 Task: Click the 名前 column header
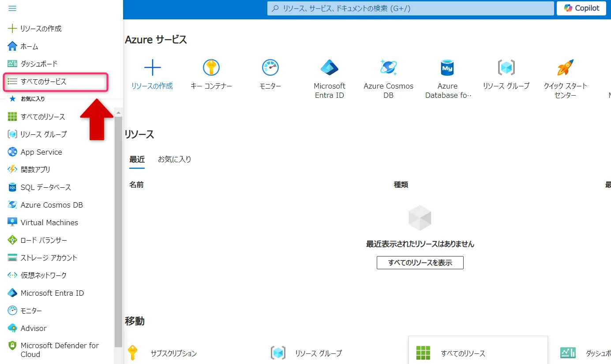pos(136,185)
